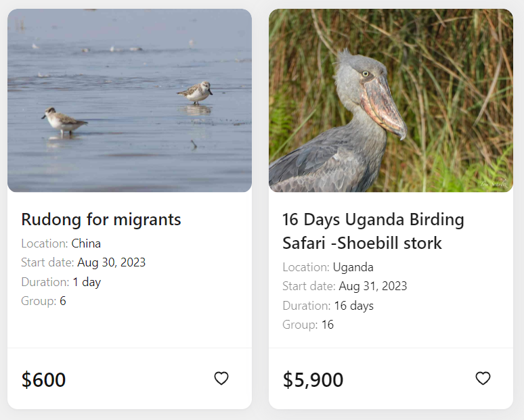Click the Group: 16 detail
Image resolution: width=524 pixels, height=420 pixels.
click(x=308, y=325)
